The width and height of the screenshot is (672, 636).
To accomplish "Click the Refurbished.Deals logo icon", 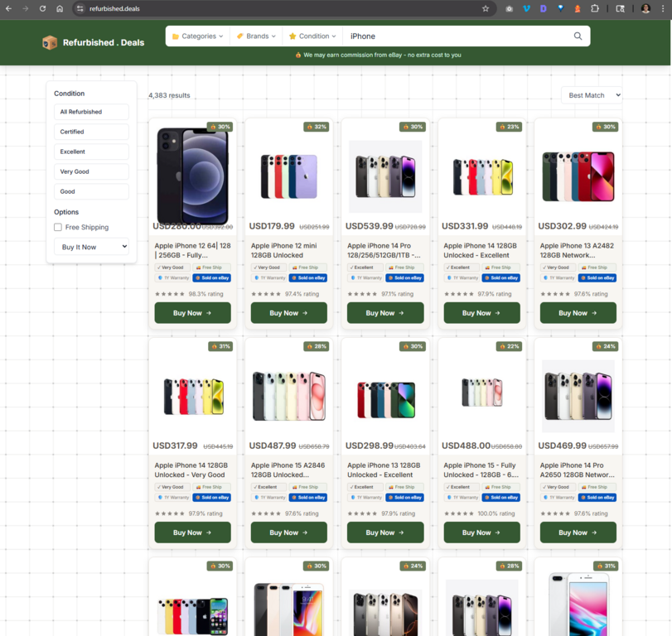I will coord(47,41).
